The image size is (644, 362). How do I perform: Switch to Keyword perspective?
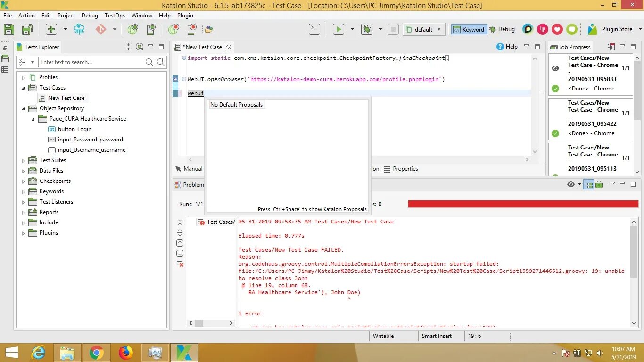tap(468, 29)
